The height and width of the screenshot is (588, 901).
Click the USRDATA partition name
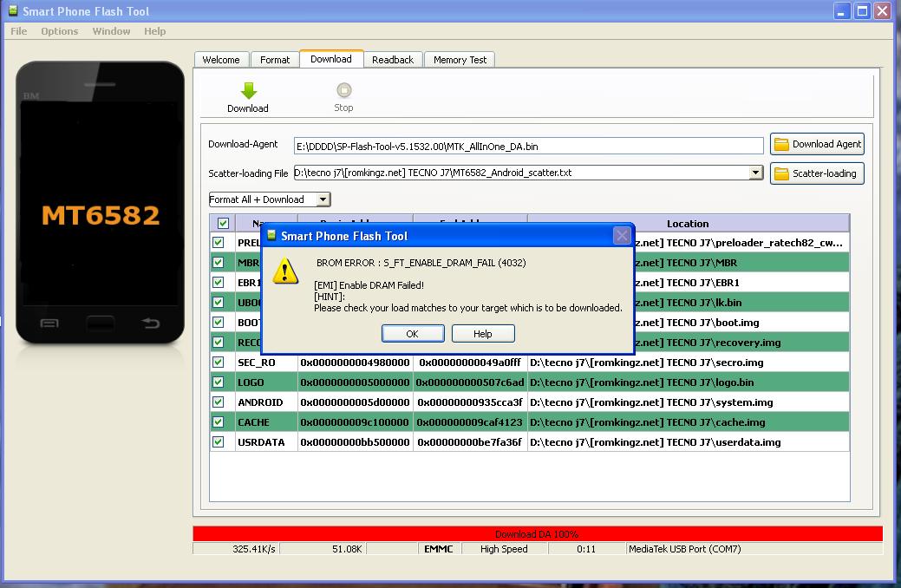point(261,442)
